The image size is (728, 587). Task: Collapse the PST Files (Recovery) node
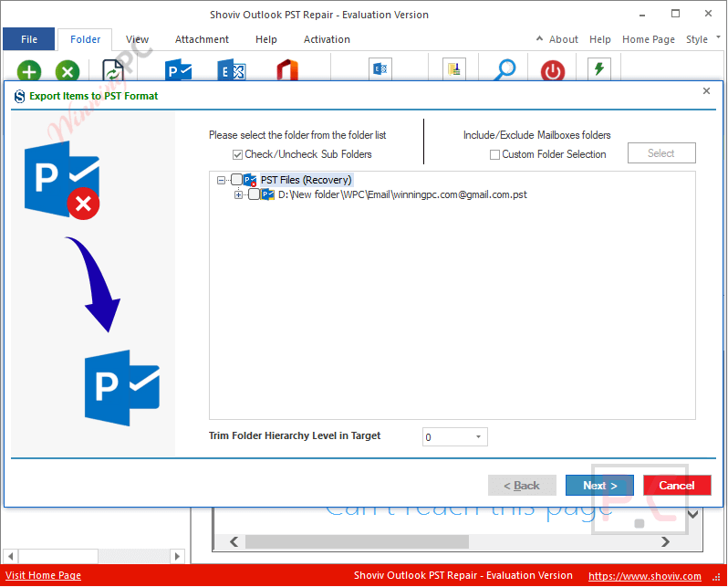(221, 180)
